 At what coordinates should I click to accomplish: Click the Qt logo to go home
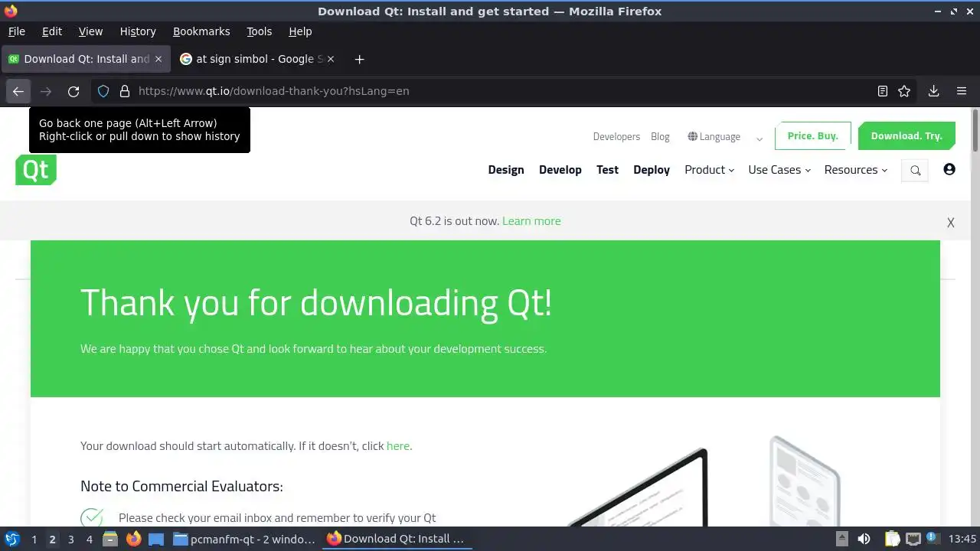coord(36,170)
